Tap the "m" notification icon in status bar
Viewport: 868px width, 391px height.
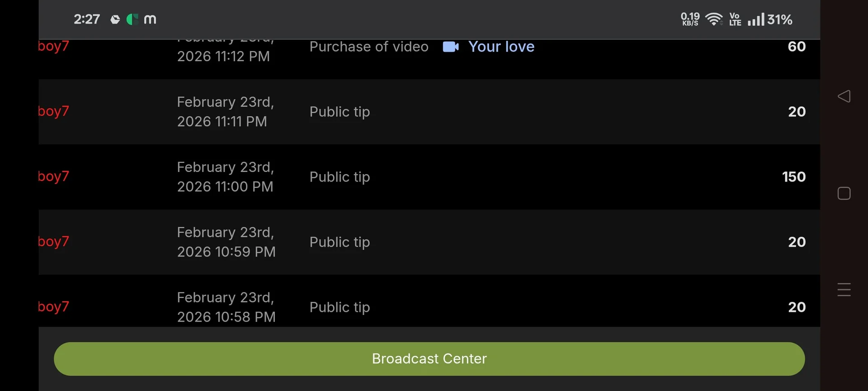point(150,19)
